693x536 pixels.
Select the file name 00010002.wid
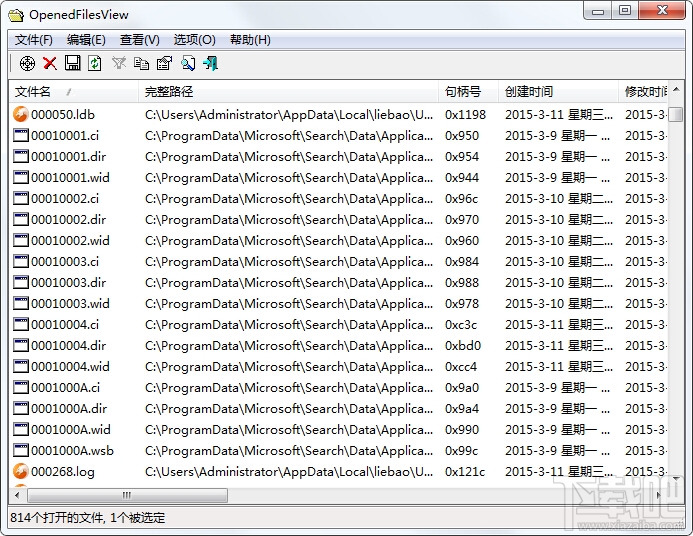pos(70,240)
